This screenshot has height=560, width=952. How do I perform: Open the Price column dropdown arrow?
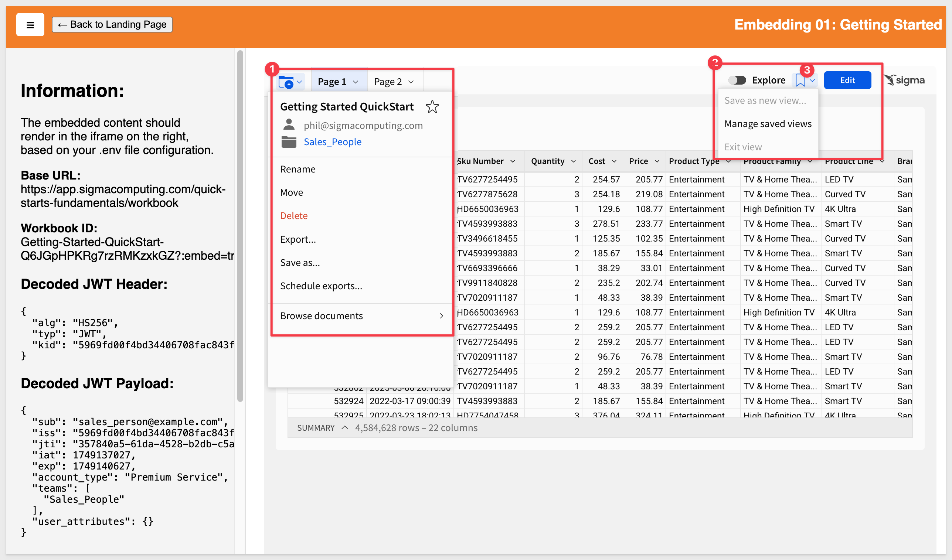coord(657,161)
